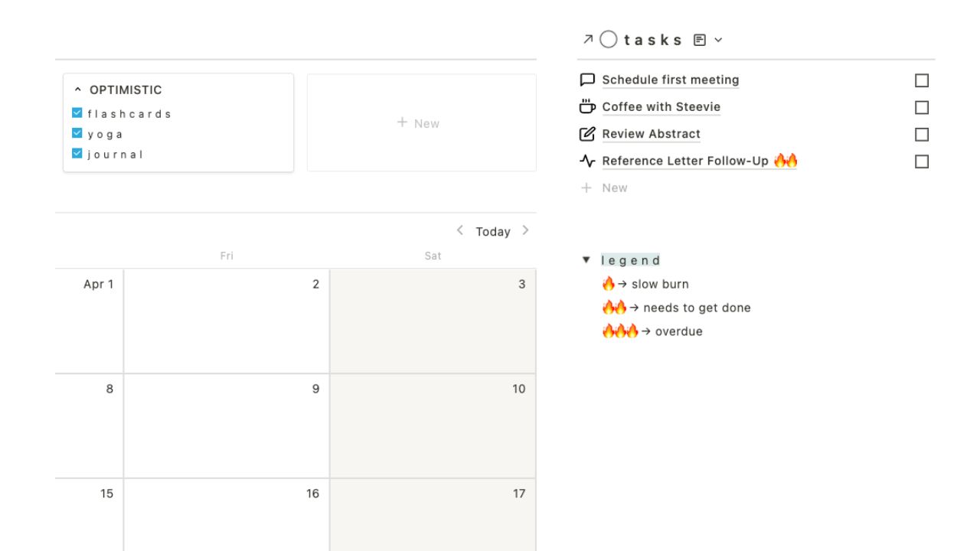Click the circle icon next to tasks heading
The image size is (980, 551).
coord(609,40)
